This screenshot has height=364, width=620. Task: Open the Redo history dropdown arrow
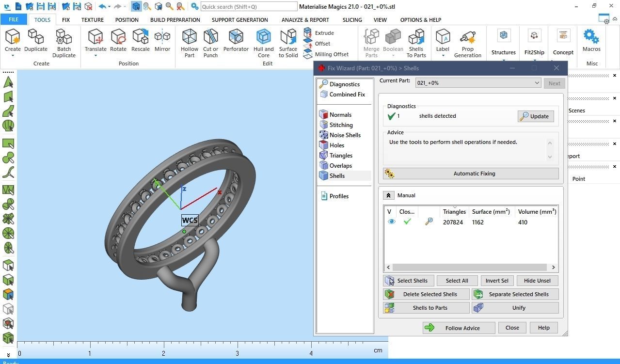tap(125, 6)
